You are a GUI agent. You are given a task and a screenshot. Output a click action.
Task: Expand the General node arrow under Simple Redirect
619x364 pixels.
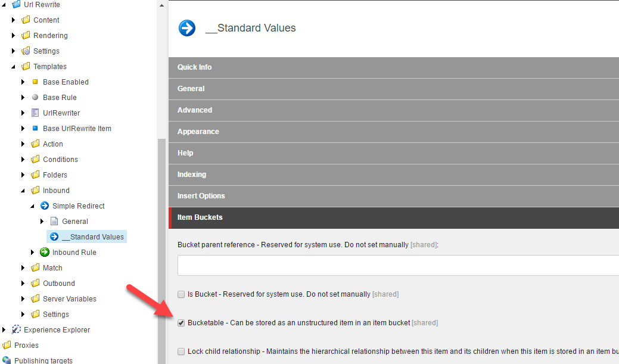tap(42, 221)
